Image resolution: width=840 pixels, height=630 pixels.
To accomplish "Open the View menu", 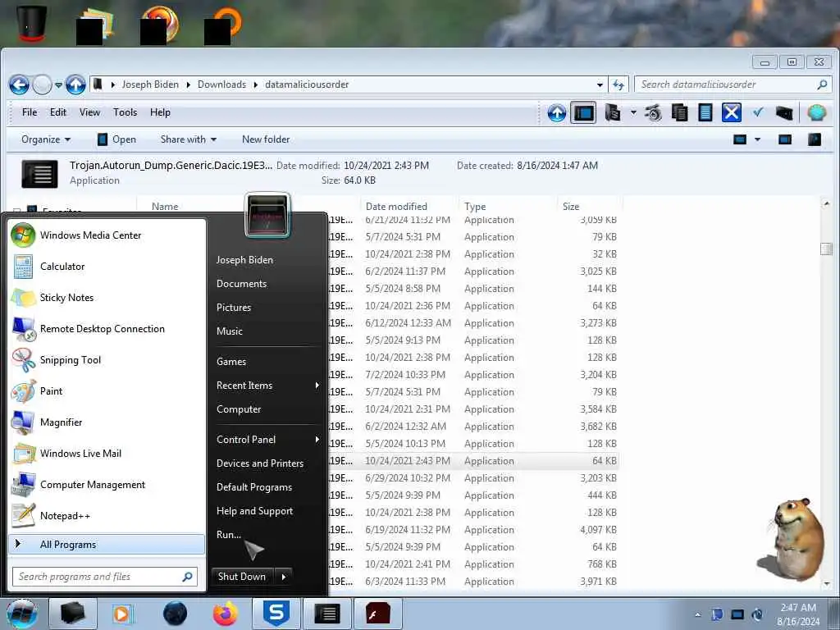I will [89, 112].
